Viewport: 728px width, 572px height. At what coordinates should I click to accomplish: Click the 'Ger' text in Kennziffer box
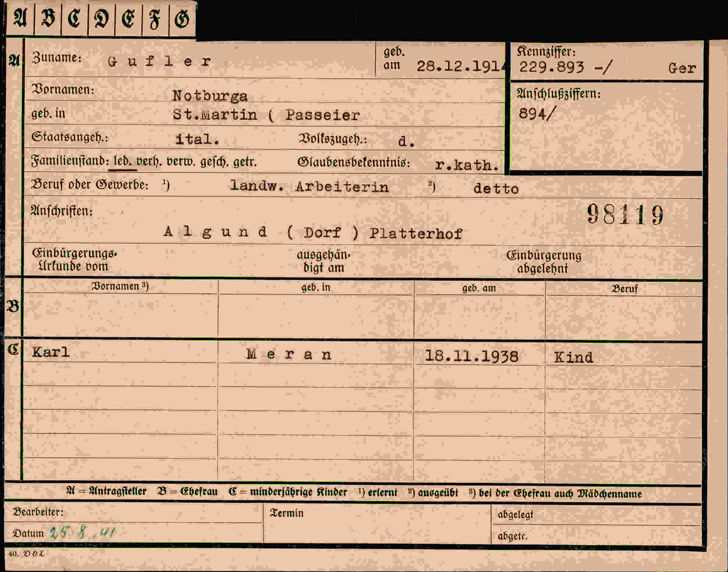pos(682,68)
